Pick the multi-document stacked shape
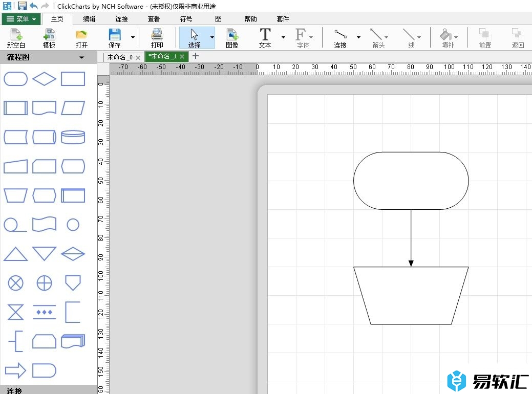 tap(73, 341)
